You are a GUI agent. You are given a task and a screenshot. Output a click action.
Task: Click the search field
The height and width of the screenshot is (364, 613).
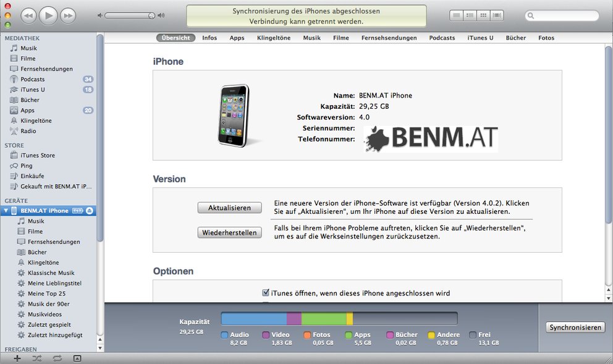tap(562, 15)
